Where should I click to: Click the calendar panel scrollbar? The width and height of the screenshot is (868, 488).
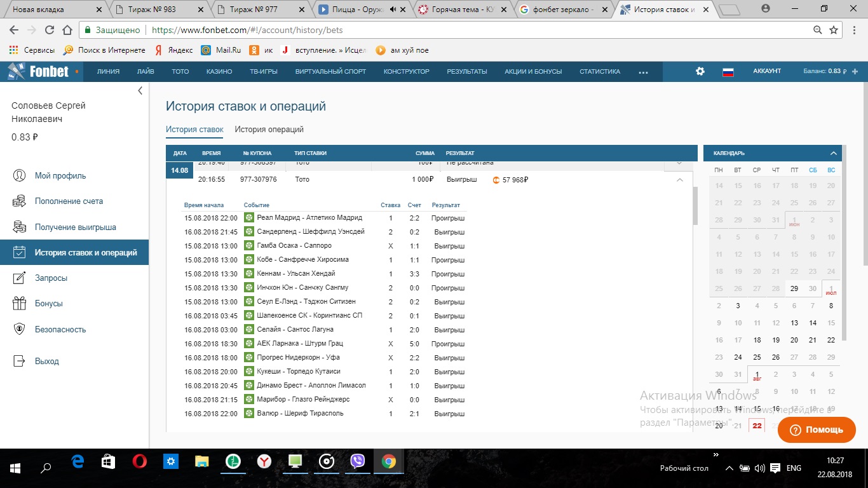point(843,241)
